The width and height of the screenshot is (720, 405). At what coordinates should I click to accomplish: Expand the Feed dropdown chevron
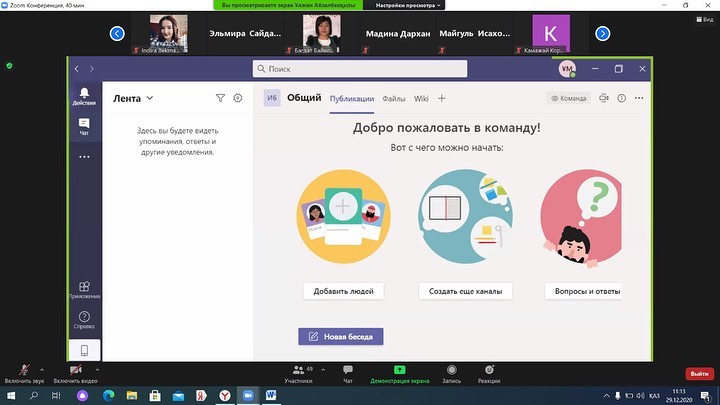tap(150, 98)
